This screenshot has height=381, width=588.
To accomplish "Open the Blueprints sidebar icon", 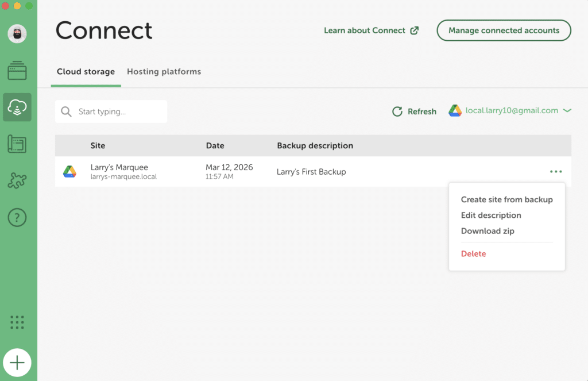I will [17, 144].
